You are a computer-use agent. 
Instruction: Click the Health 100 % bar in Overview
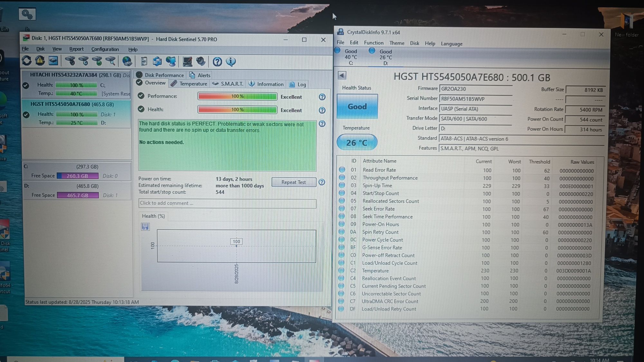237,110
